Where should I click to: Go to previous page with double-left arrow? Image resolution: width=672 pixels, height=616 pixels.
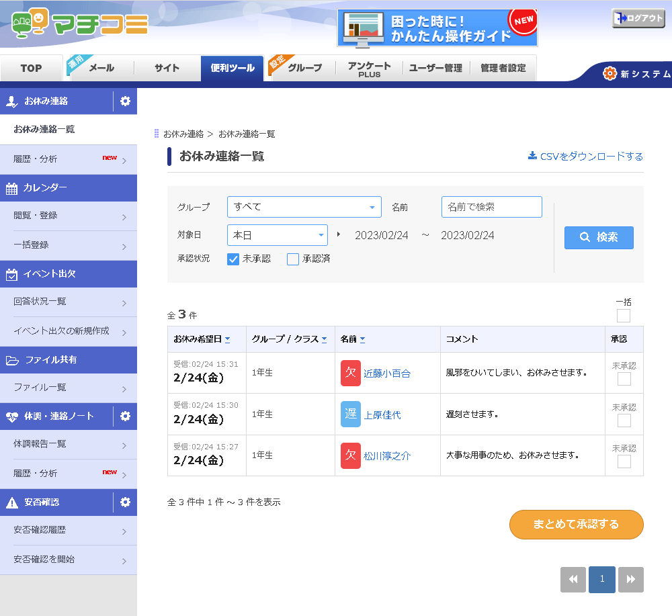573,579
